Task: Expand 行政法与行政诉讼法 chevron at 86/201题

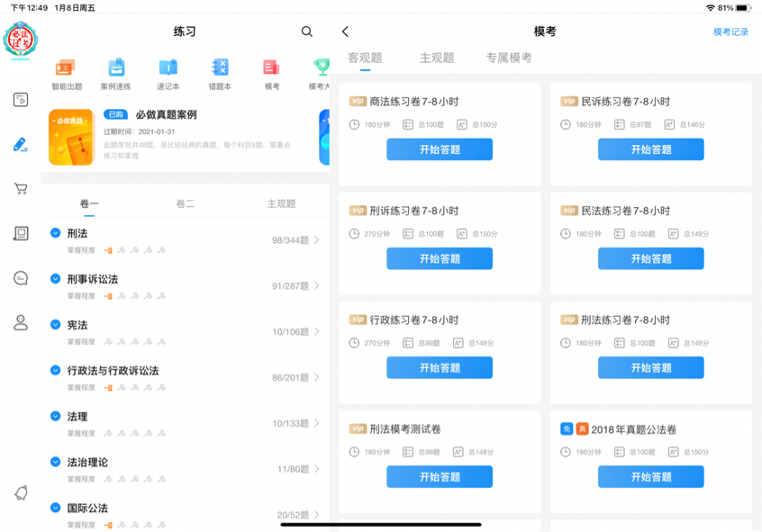Action: 317,377
